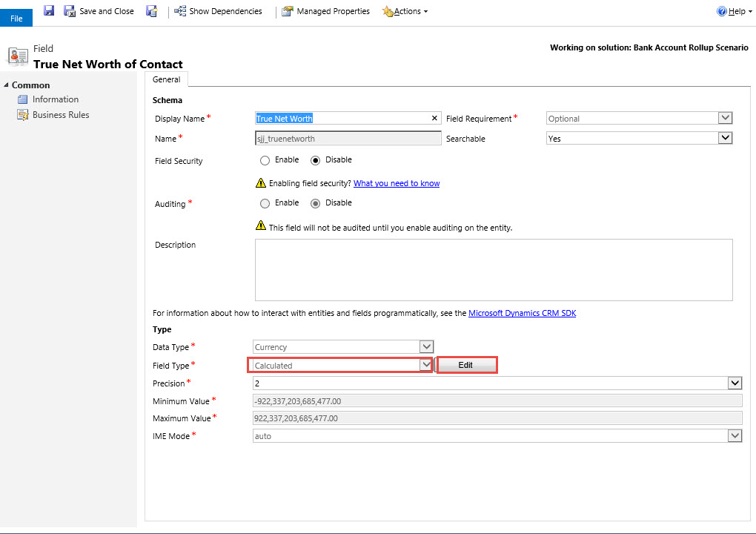This screenshot has width=756, height=534.
Task: Open Business Rules in sidebar
Action: [60, 115]
